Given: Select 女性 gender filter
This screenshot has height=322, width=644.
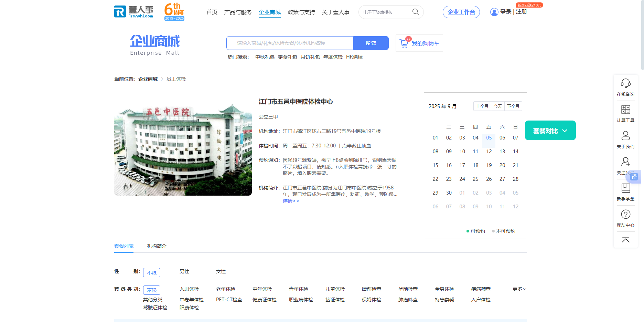Looking at the screenshot, I should (x=221, y=271).
